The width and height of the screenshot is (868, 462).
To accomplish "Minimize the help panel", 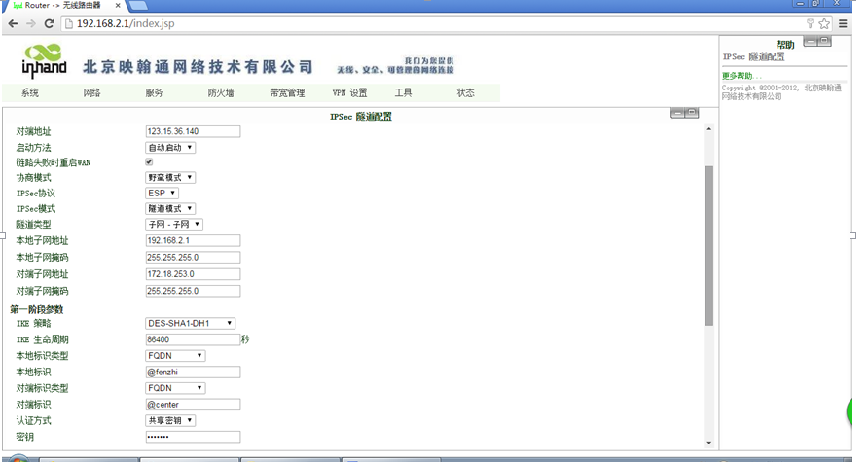I will 811,42.
